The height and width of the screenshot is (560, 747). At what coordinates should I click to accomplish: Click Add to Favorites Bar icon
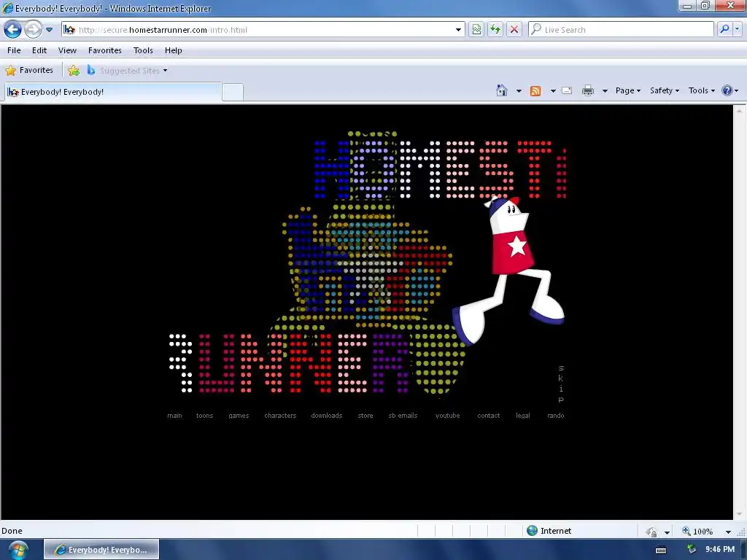tap(74, 71)
